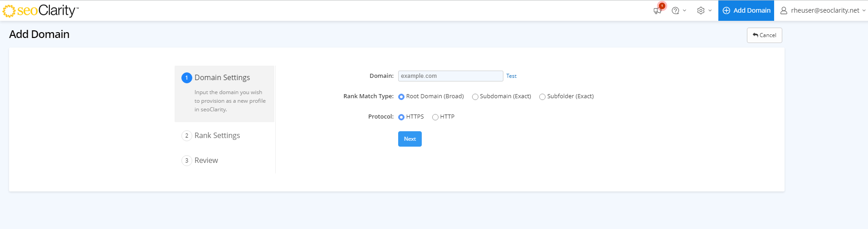Screen dimensions: 868x229
Task: Switch protocol to HTTP
Action: [x=435, y=117]
